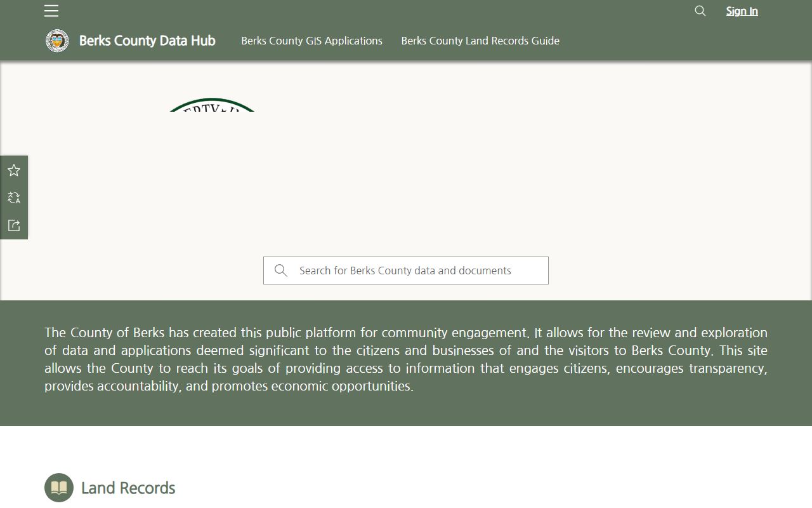Open the language translate icon in side panel
This screenshot has height=508, width=812.
[14, 197]
